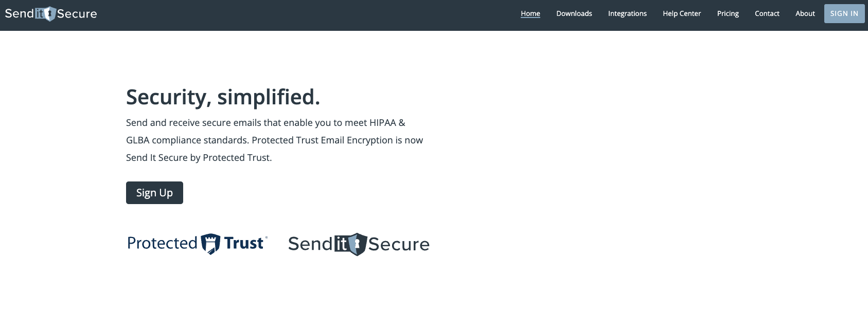This screenshot has width=868, height=311.
Task: Click "Secure" in the large body logo
Action: [x=399, y=244]
